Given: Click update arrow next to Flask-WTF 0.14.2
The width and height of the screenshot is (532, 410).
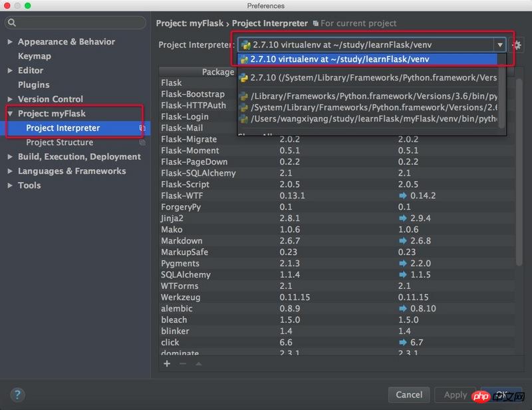Looking at the screenshot, I should pos(402,196).
